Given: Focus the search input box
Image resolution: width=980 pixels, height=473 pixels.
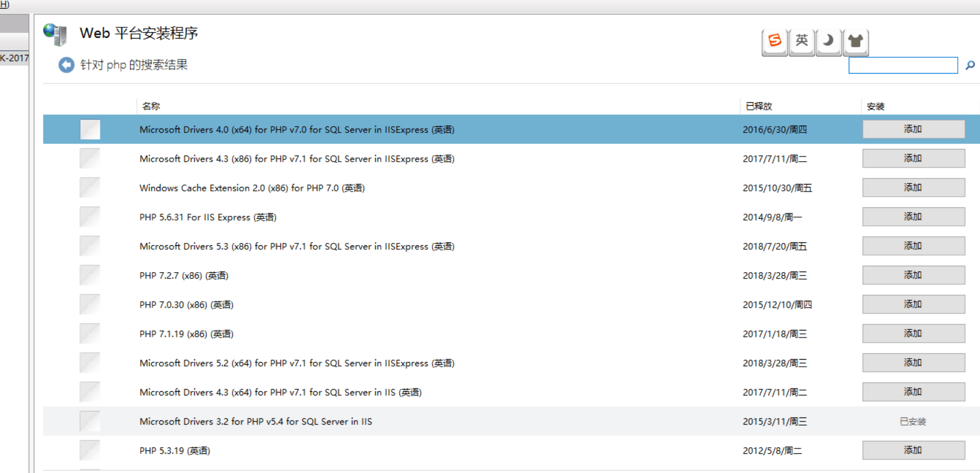Looking at the screenshot, I should point(903,65).
